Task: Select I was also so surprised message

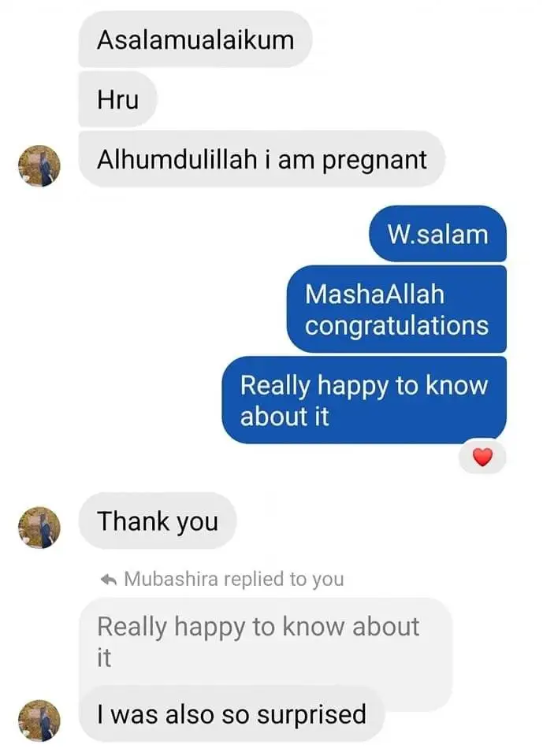Action: click(231, 714)
